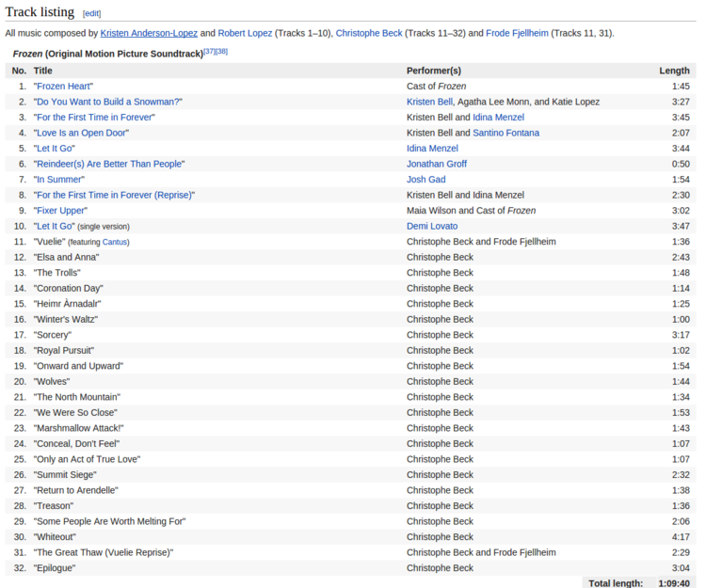
Task: Click the 4:17 length of Whiteout
Action: coord(681,537)
